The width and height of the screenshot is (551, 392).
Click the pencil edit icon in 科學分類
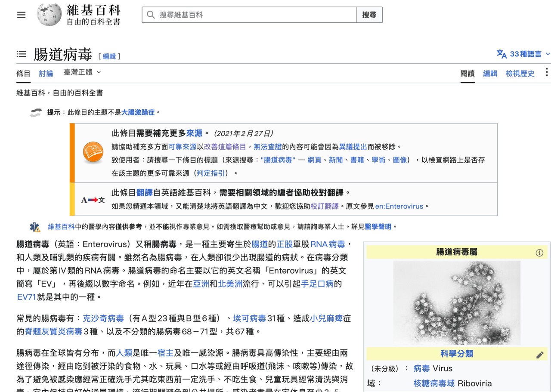point(540,355)
